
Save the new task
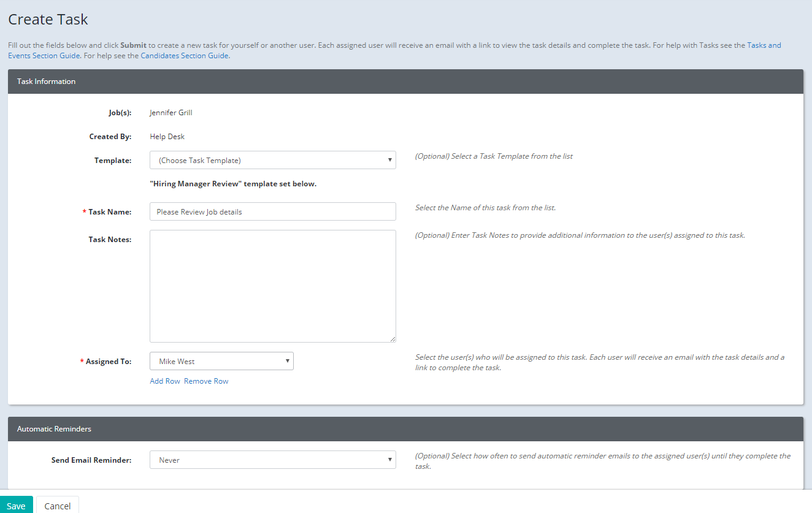(x=16, y=505)
